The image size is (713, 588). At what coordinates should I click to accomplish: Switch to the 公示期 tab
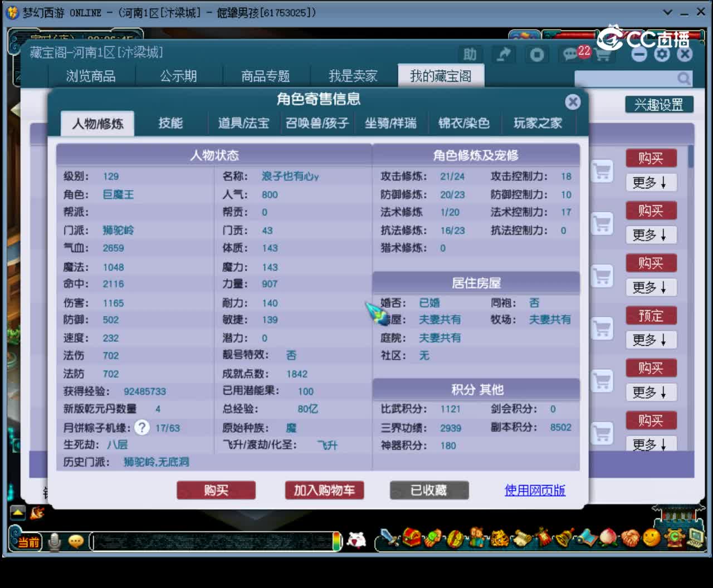(178, 76)
